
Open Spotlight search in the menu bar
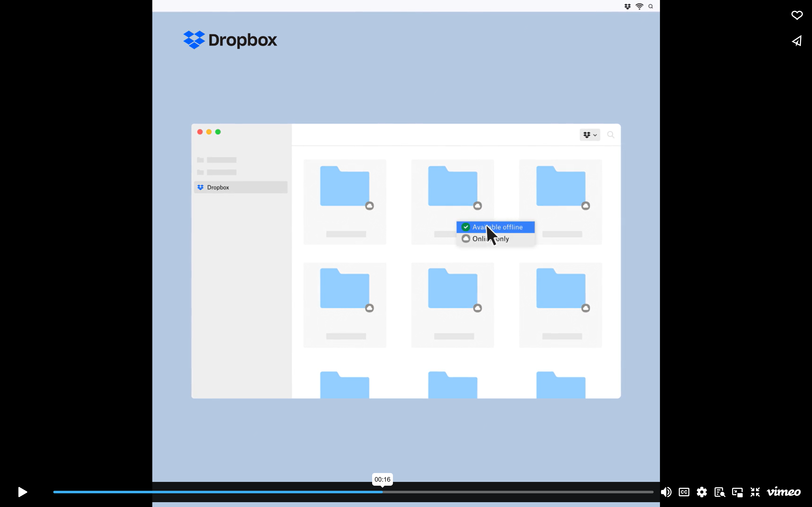click(x=651, y=6)
